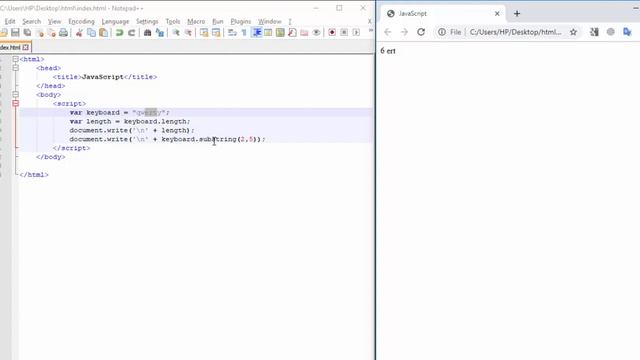This screenshot has height=360, width=640.
Task: Bookmark this page with the star
Action: coord(573,32)
